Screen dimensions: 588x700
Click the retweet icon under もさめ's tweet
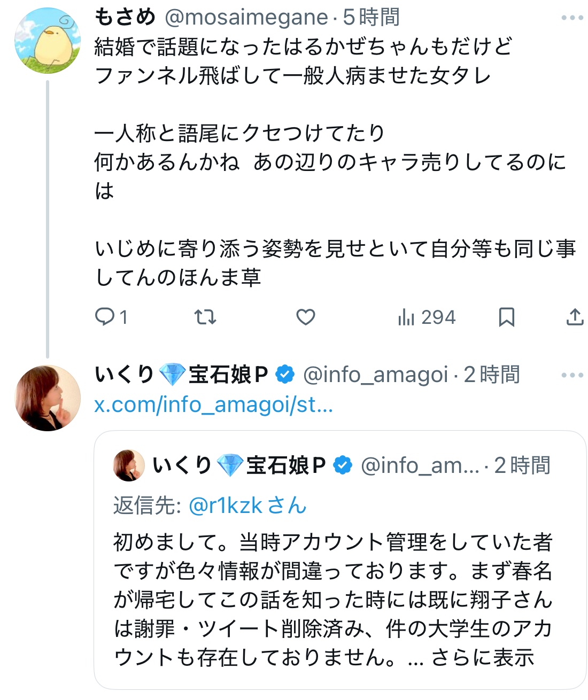pos(205,317)
